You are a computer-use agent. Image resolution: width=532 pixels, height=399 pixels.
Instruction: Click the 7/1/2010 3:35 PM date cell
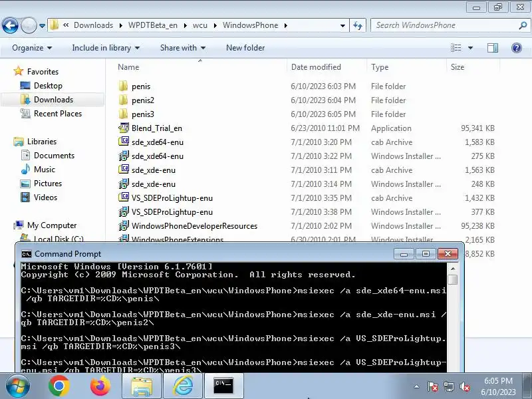[x=321, y=198]
